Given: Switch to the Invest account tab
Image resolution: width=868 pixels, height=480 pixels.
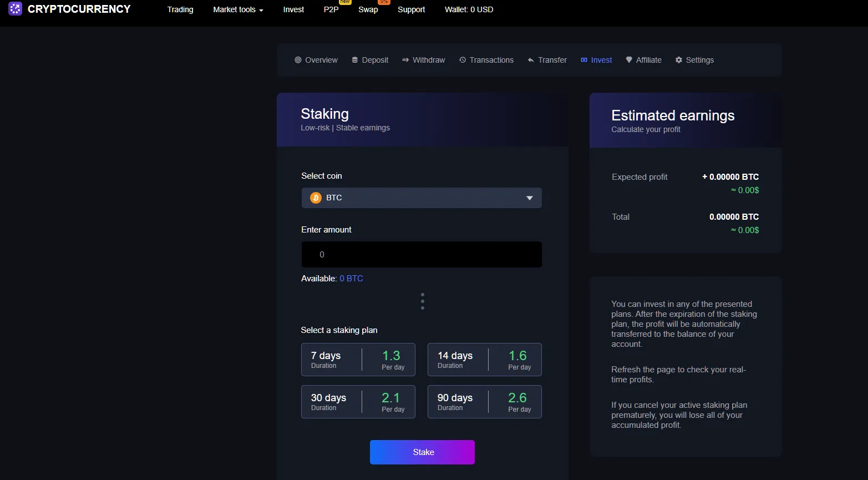Looking at the screenshot, I should tap(596, 60).
